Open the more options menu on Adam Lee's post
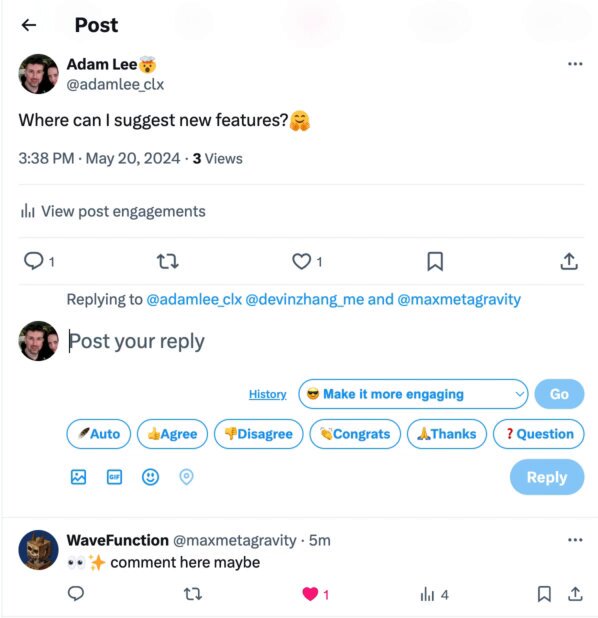 [575, 64]
